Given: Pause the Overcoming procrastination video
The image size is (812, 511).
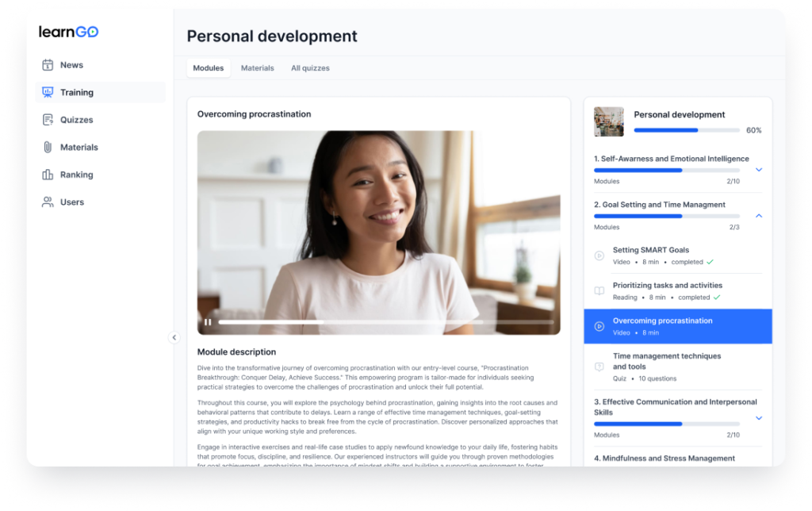Looking at the screenshot, I should click(x=208, y=323).
